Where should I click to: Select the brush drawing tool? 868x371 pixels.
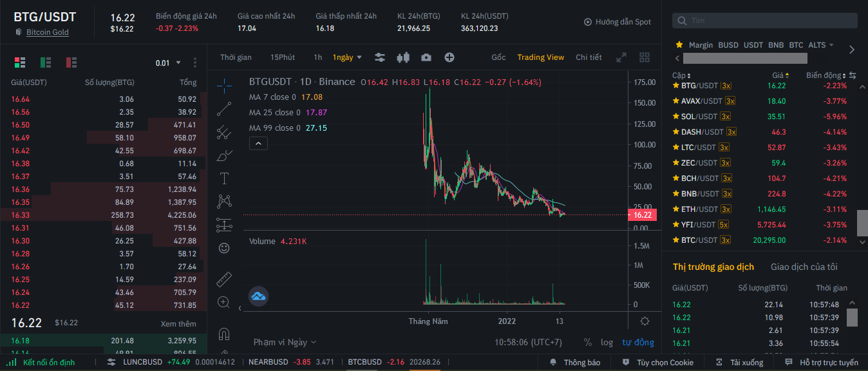click(x=224, y=155)
